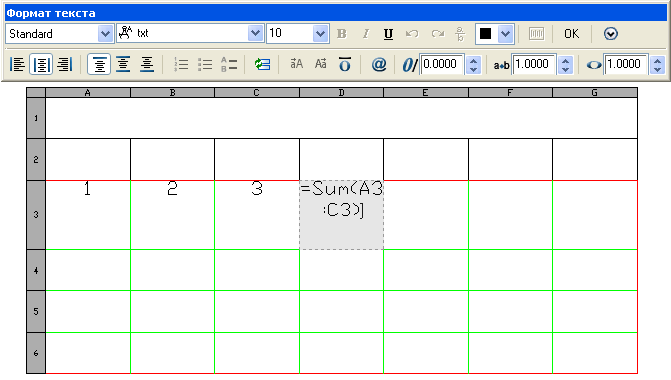
Task: Apply bulleted list formatting
Action: tap(205, 65)
